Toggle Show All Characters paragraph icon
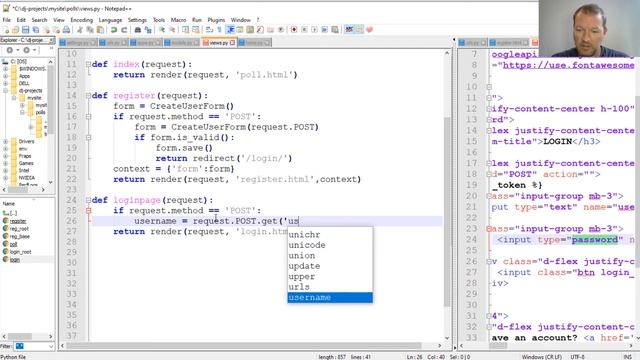Image resolution: width=640 pixels, height=360 pixels. [220, 30]
